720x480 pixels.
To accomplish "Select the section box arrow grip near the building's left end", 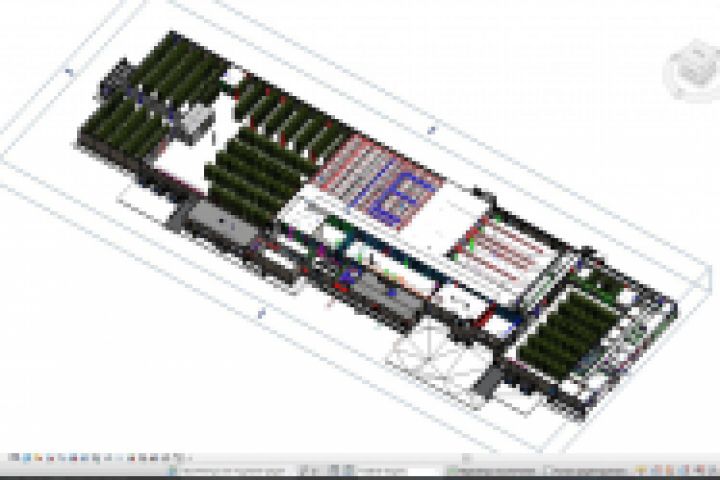I will coord(70,72).
